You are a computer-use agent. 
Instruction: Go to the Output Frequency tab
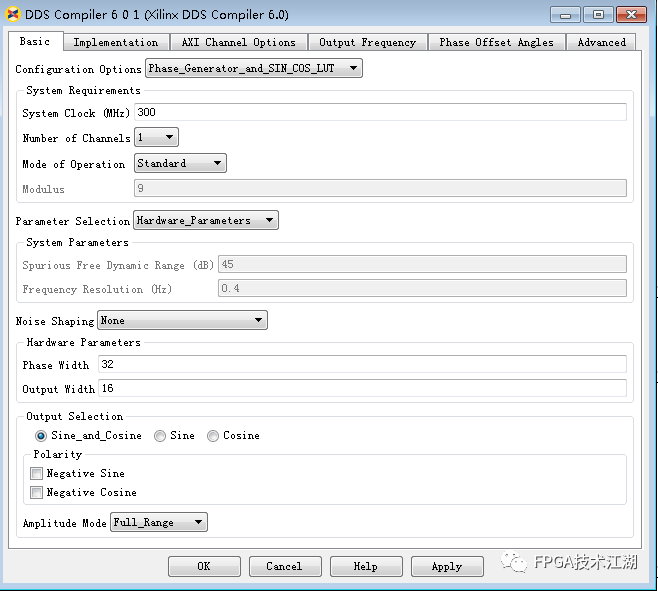367,42
